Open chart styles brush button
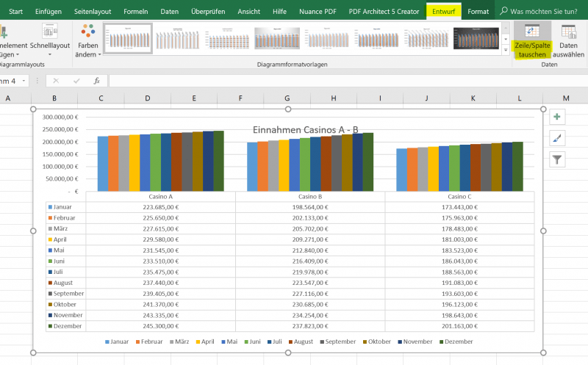This screenshot has width=588, height=365. click(x=557, y=138)
